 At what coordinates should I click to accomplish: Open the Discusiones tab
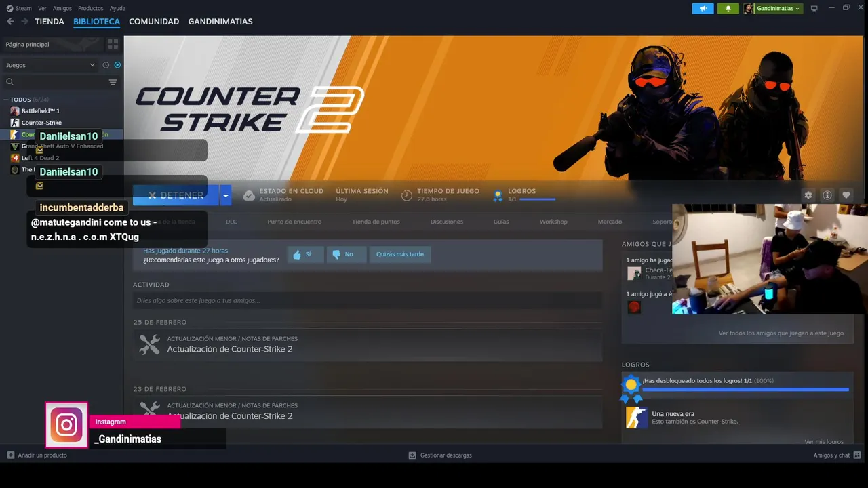pyautogui.click(x=447, y=222)
